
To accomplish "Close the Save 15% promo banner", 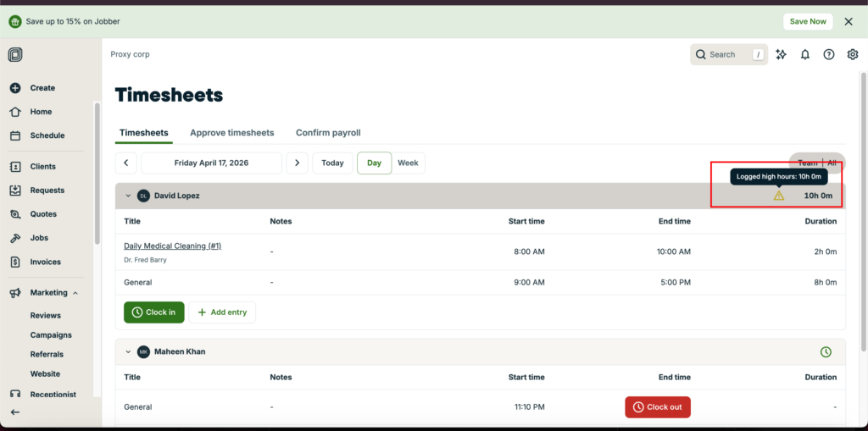I will (x=848, y=21).
